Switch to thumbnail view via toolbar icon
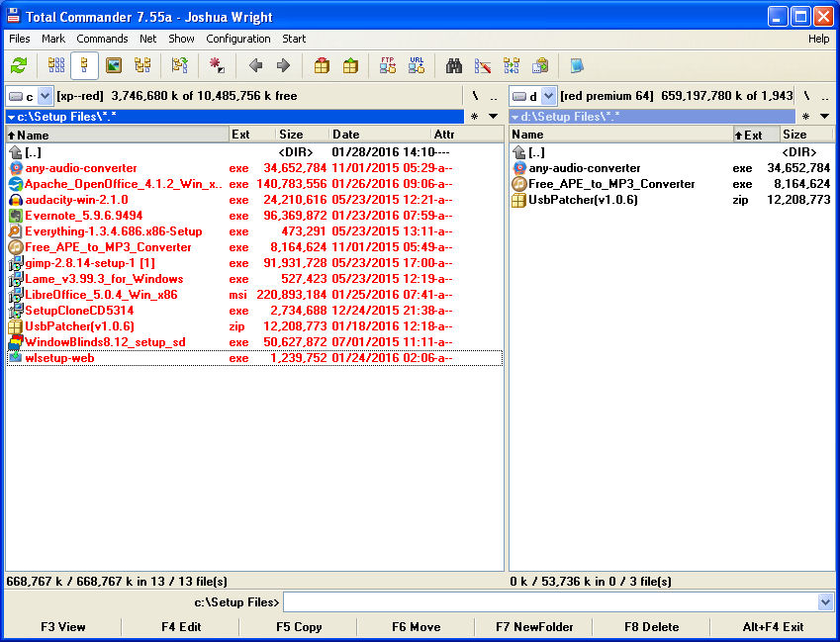Image resolution: width=840 pixels, height=642 pixels. click(114, 66)
